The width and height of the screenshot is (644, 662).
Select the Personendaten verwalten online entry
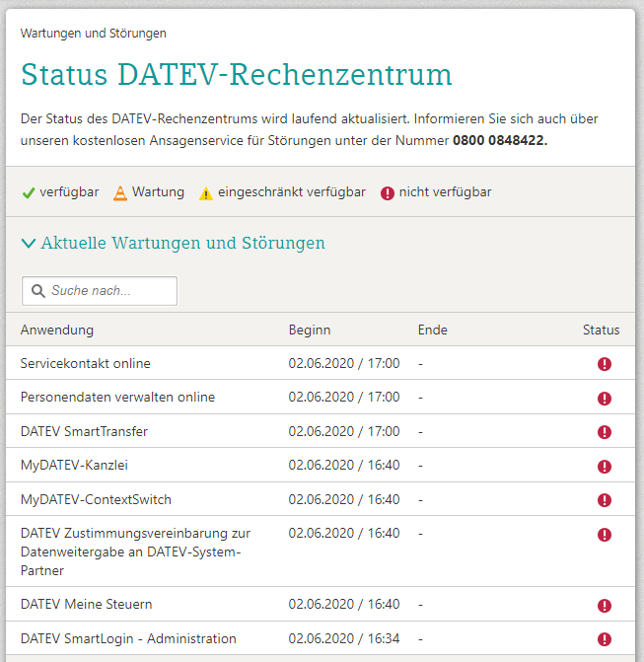pos(117,397)
